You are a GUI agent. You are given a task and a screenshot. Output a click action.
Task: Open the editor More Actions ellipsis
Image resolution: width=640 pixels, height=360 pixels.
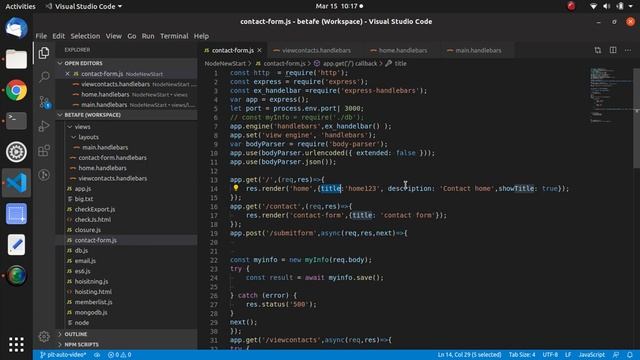pyautogui.click(x=628, y=50)
